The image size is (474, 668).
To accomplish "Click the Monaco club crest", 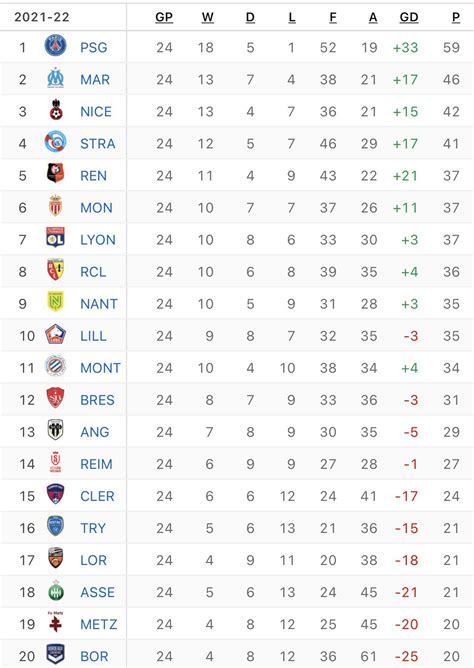I will click(x=55, y=206).
